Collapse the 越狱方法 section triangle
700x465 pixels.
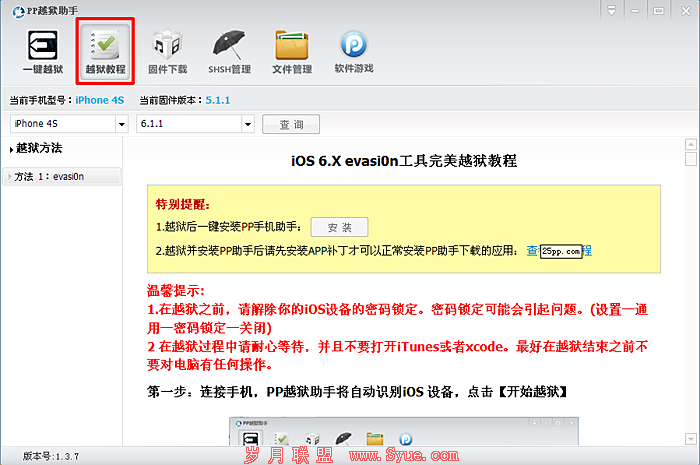(x=11, y=149)
